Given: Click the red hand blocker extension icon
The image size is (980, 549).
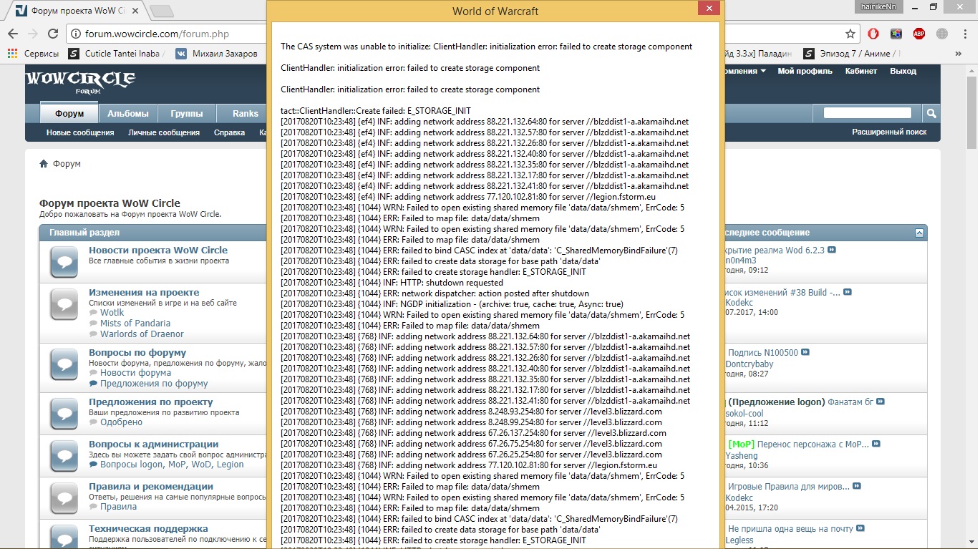Looking at the screenshot, I should tap(873, 34).
